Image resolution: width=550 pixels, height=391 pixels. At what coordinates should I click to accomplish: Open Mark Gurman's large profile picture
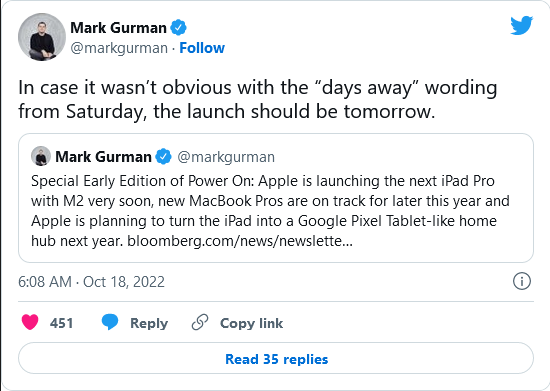click(x=42, y=37)
